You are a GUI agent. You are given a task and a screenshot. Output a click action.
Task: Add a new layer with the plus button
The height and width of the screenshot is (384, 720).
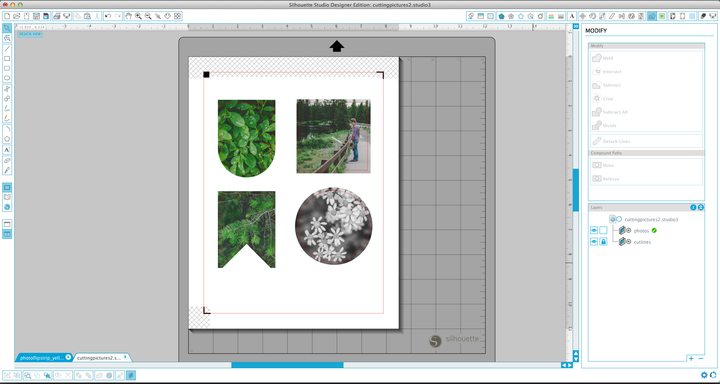tap(691, 358)
